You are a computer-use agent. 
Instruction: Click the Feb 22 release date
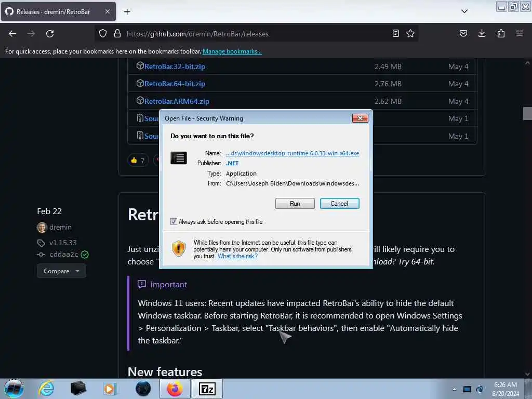pos(49,211)
